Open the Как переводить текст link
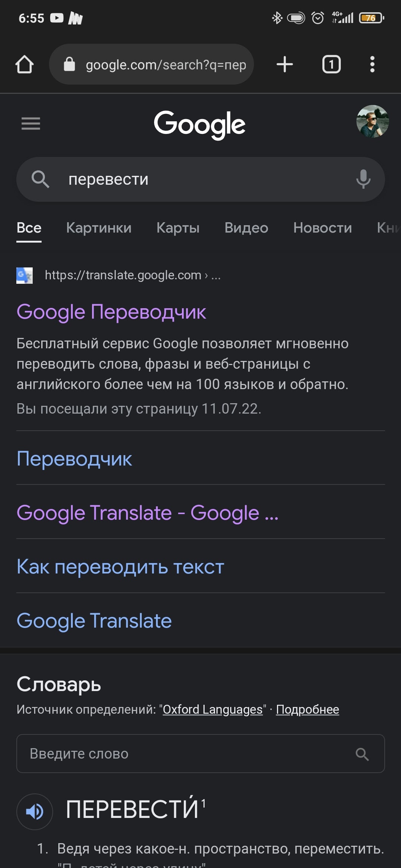The height and width of the screenshot is (868, 401). [120, 566]
